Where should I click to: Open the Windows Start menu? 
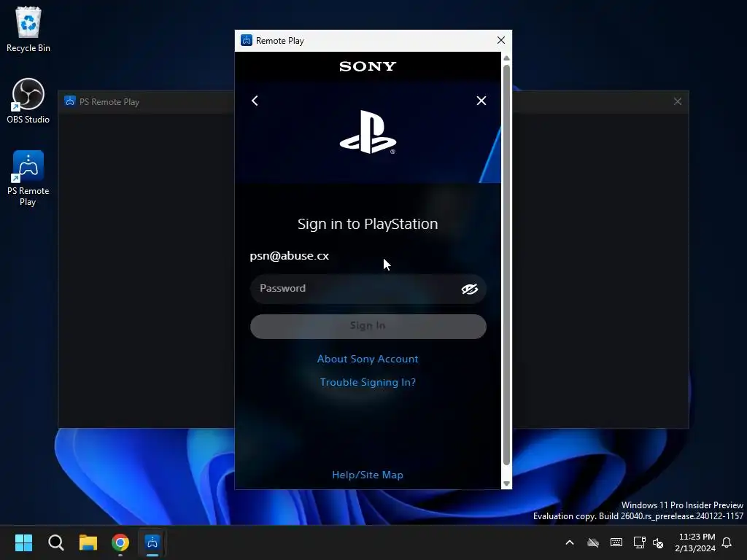coord(24,542)
